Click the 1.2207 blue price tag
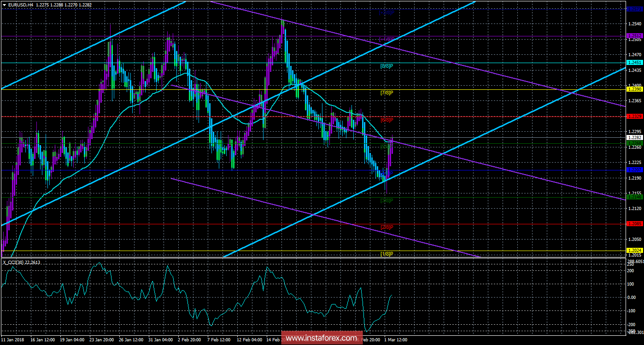The width and height of the screenshot is (644, 345). tap(634, 170)
